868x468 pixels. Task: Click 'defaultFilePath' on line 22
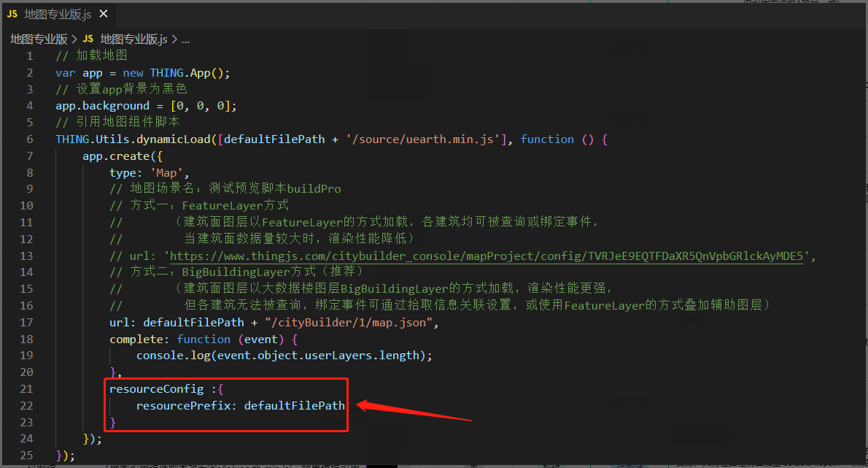pos(295,405)
